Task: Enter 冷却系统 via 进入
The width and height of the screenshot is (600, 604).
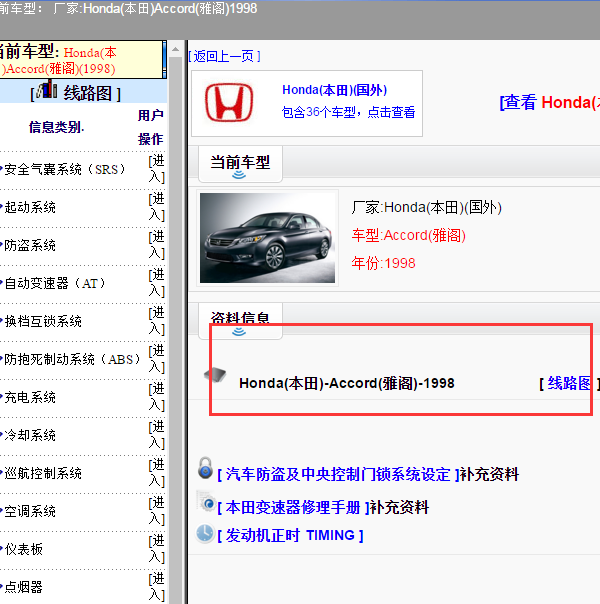Action: [x=156, y=435]
